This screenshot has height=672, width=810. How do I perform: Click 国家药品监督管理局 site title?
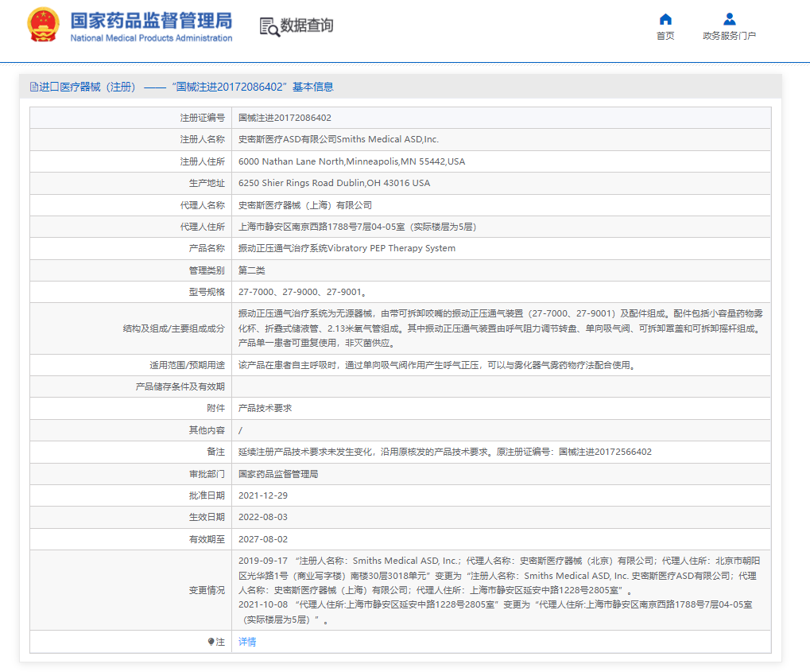point(151,21)
